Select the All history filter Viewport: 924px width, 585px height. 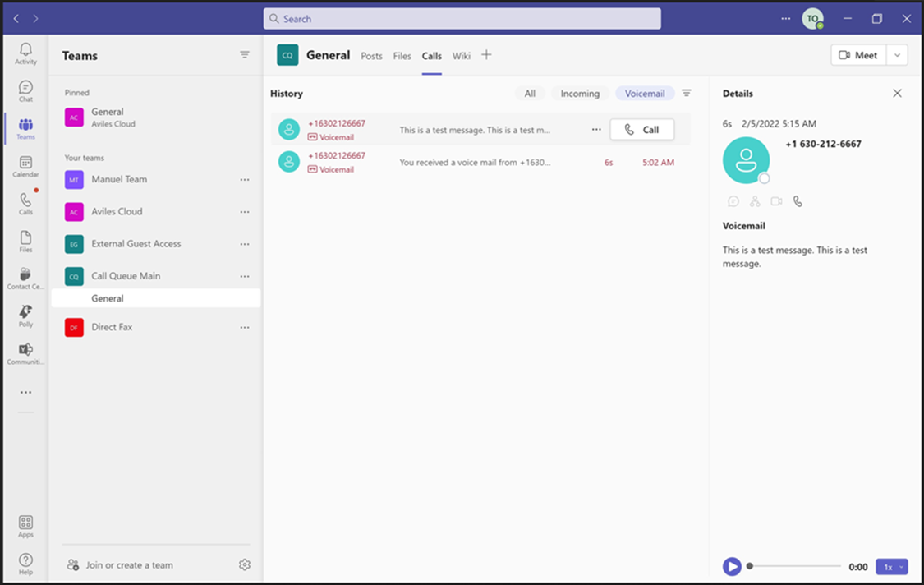(x=530, y=93)
